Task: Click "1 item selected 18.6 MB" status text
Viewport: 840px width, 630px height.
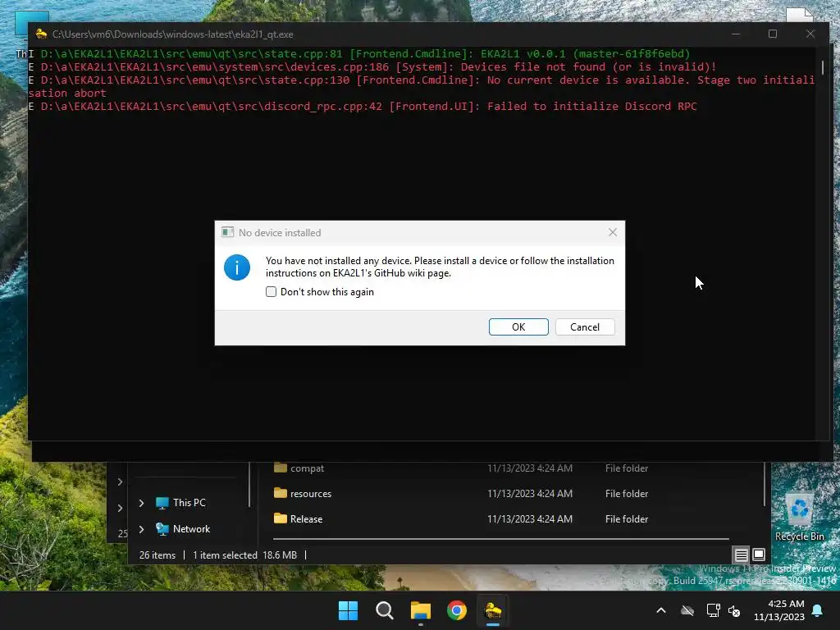Action: [244, 555]
